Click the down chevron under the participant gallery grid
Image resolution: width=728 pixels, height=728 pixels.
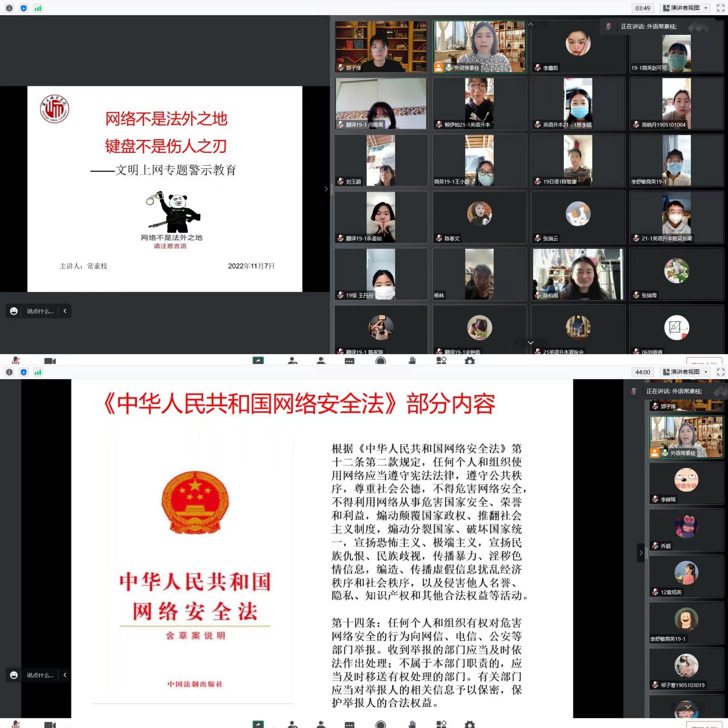pyautogui.click(x=530, y=342)
